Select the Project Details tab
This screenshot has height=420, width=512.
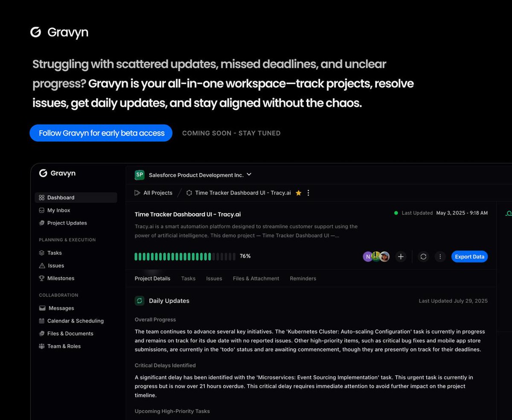click(x=152, y=278)
